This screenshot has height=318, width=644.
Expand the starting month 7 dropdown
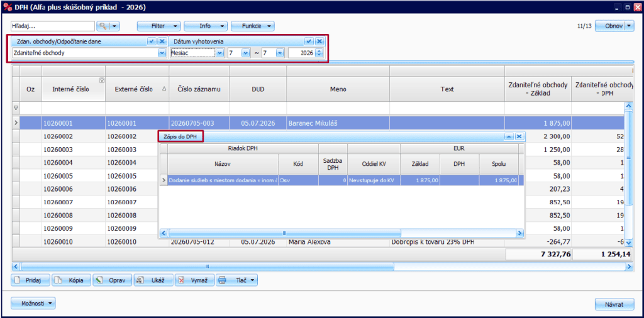coord(246,53)
